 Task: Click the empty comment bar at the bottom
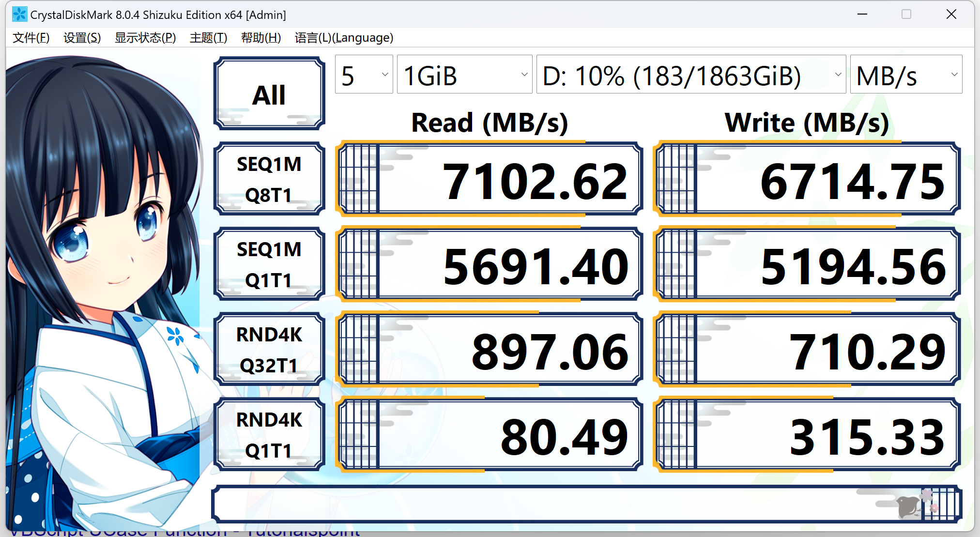click(533, 504)
